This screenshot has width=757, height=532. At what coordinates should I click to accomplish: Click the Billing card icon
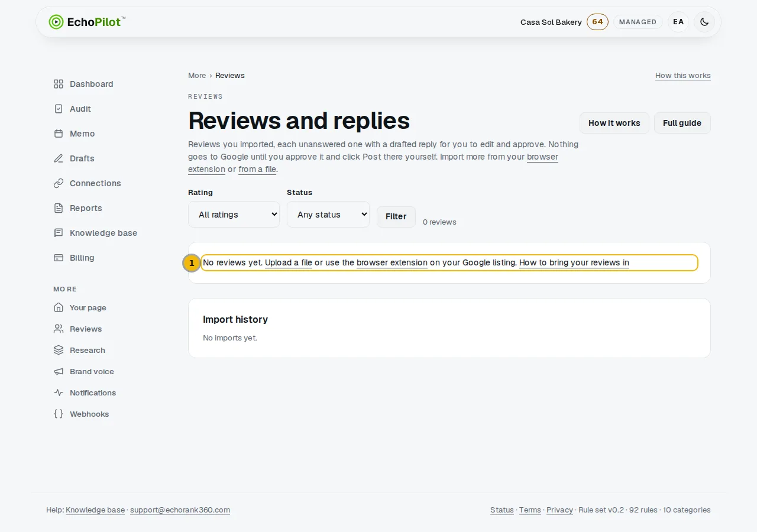59,258
